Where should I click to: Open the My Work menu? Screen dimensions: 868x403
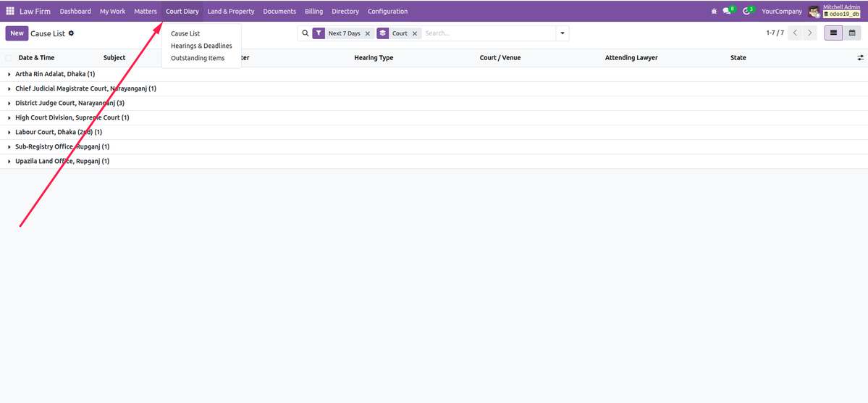(x=112, y=11)
